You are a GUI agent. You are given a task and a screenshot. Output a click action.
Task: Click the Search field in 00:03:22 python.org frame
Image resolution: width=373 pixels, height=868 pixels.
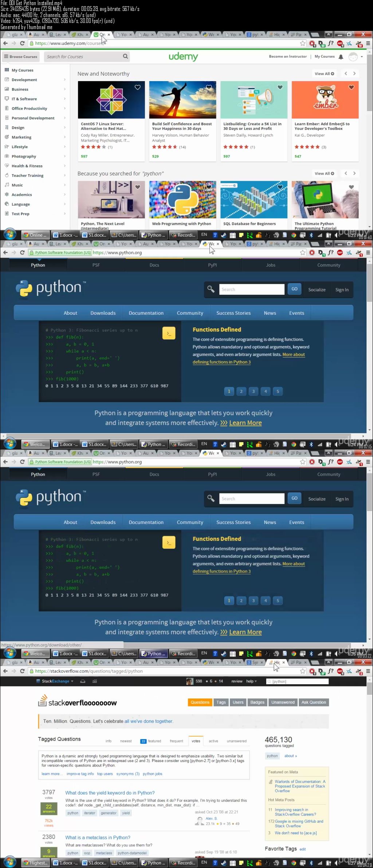[252, 499]
